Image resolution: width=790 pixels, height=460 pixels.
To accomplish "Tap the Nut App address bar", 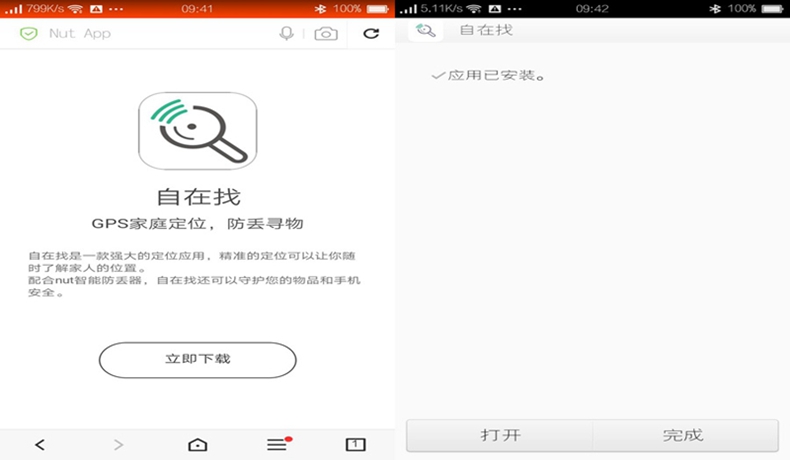I will (x=150, y=33).
